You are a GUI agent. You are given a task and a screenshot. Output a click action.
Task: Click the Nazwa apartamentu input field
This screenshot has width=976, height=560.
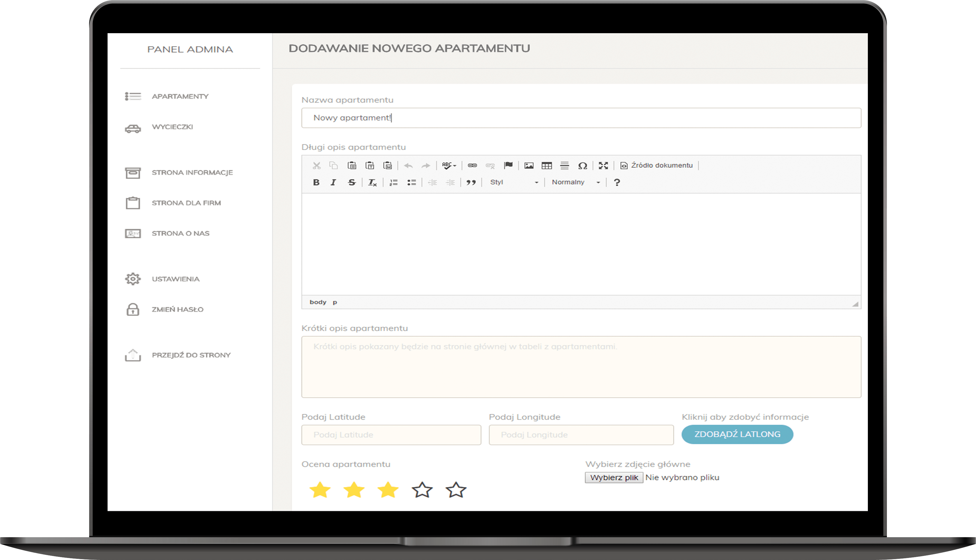point(581,118)
